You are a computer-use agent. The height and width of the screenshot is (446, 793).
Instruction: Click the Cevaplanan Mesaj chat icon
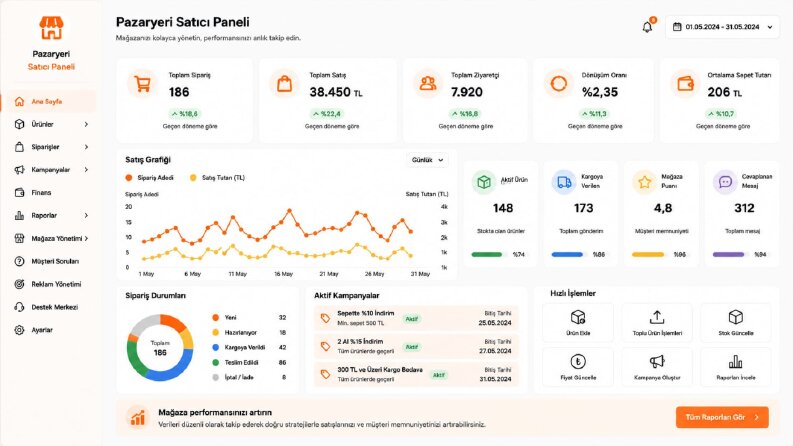[x=725, y=182]
